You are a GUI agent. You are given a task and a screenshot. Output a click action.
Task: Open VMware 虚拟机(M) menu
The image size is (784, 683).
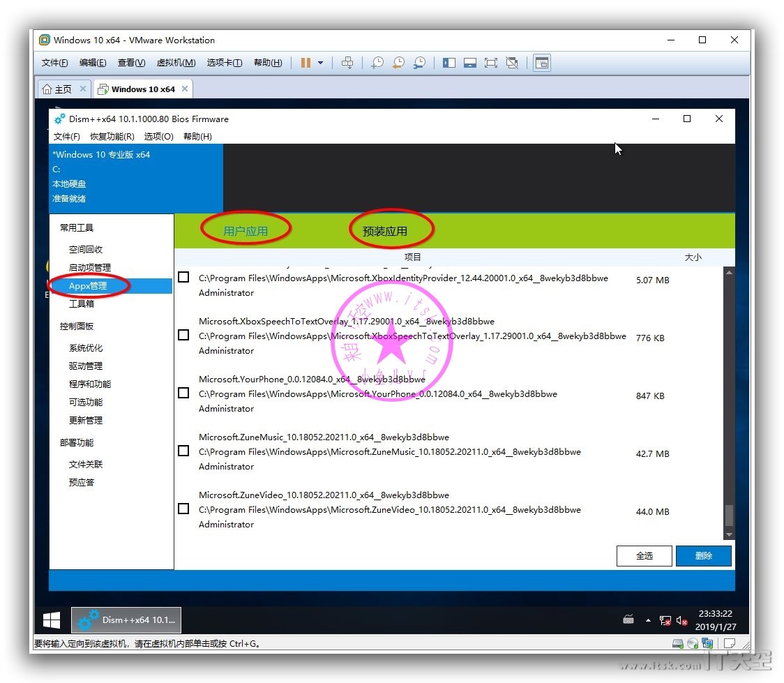pos(176,63)
